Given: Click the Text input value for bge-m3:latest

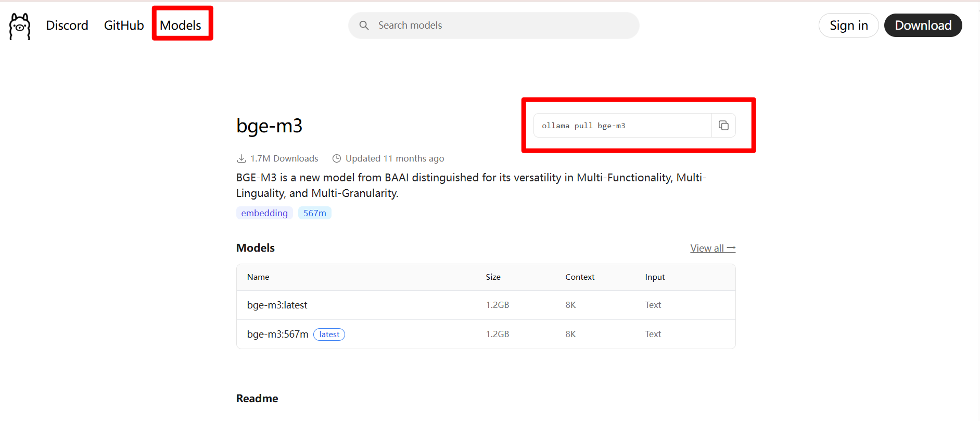Looking at the screenshot, I should tap(653, 305).
